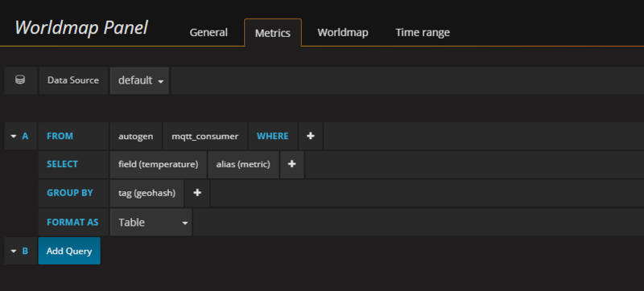Edit the field (temperature) selector
Image resolution: width=644 pixels, height=291 pixels.
(x=158, y=164)
